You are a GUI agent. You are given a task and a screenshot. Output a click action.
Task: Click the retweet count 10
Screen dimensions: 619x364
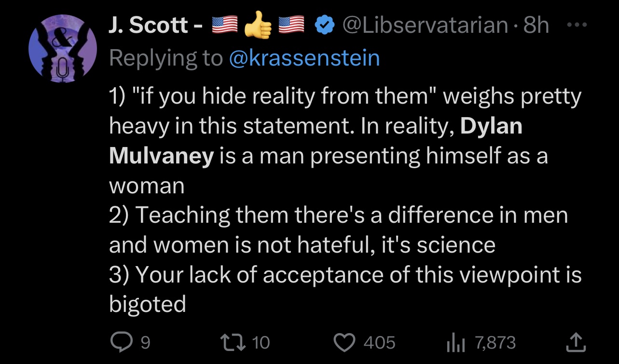pos(261,343)
